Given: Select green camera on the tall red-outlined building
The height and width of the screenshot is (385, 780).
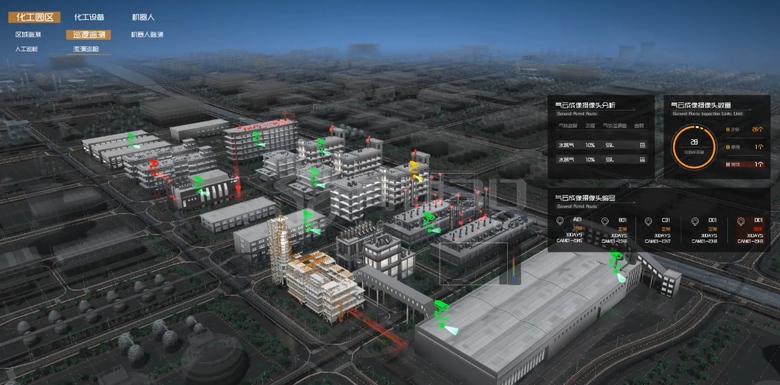Looking at the screenshot, I should (x=258, y=139).
